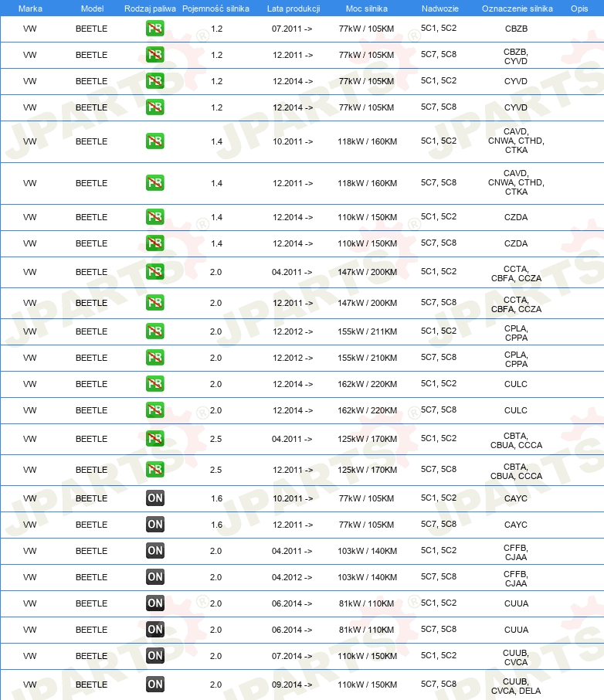Click PB icon in the 155kW / 210KM row
This screenshot has height=700, width=604.
tap(155, 358)
